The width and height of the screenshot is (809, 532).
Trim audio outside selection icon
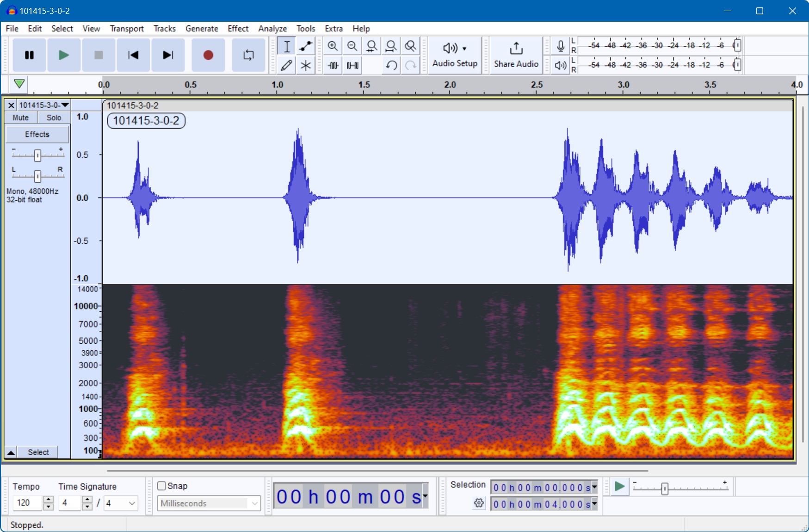click(333, 65)
